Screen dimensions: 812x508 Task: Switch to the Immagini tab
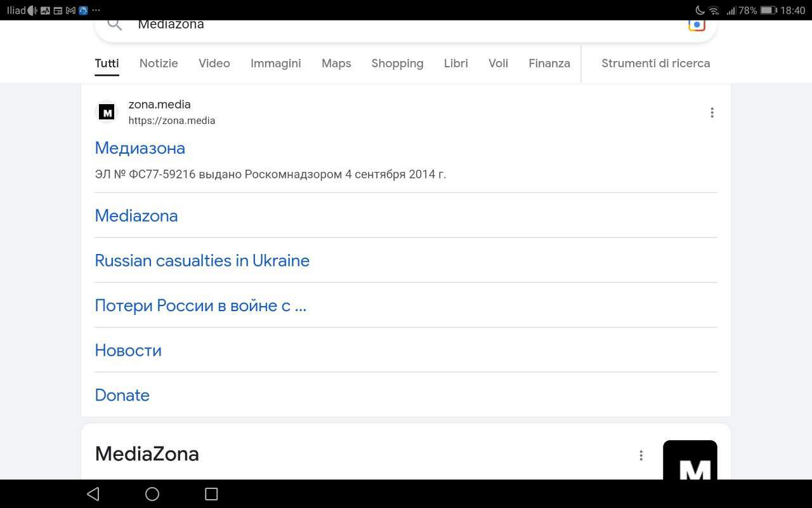pos(276,63)
